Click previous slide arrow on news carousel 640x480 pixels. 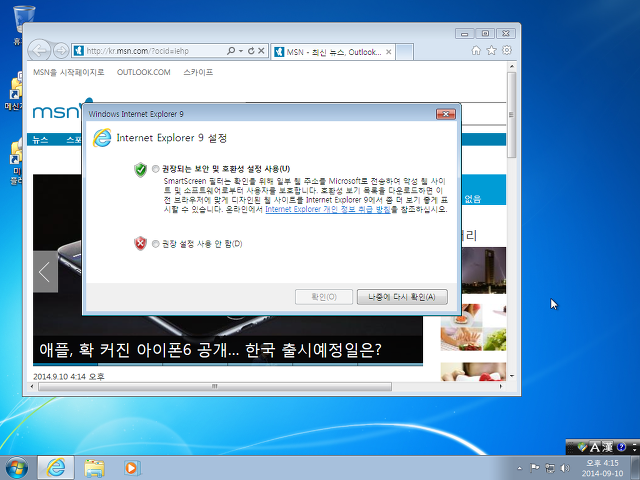click(x=45, y=272)
